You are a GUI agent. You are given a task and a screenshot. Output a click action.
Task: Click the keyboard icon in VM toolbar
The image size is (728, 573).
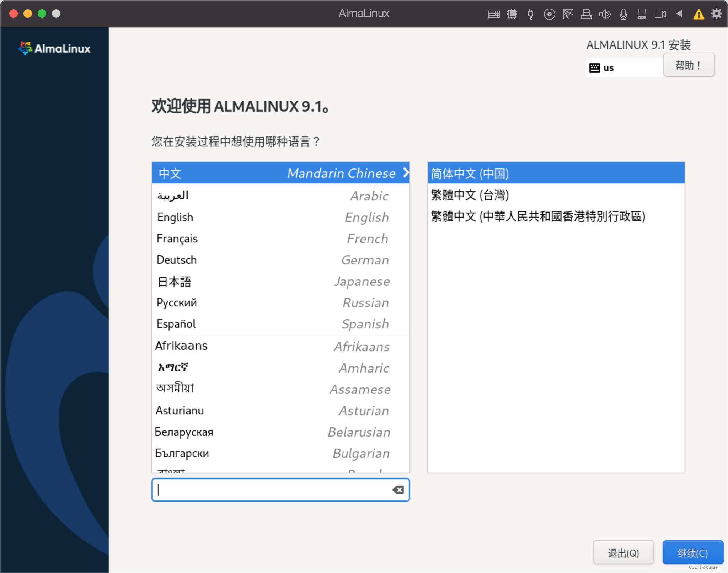494,14
